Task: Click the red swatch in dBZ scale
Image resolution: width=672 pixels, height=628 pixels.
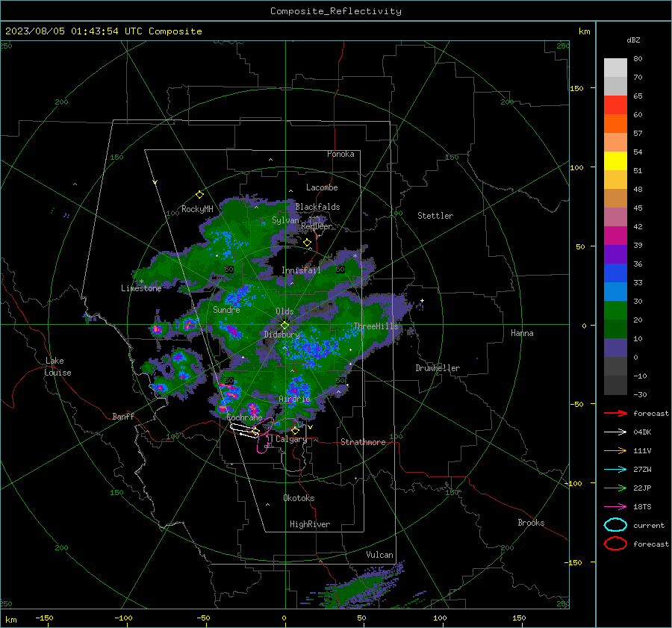Action: 615,105
